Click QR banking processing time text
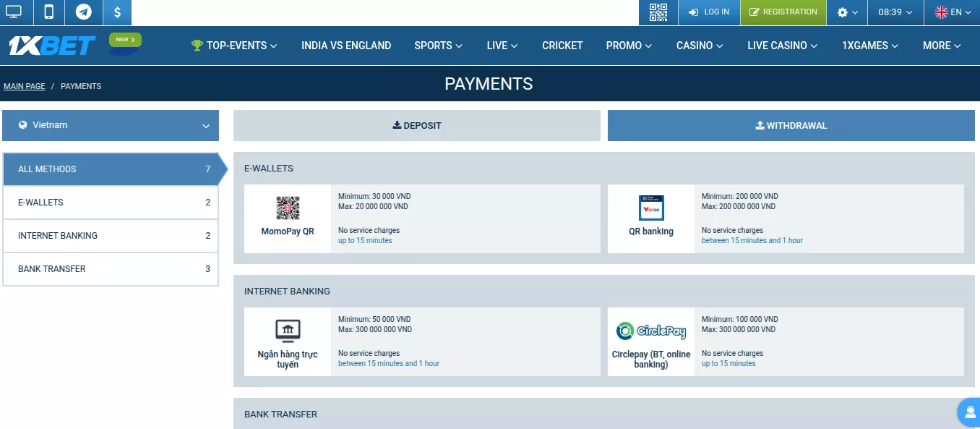 coord(752,241)
